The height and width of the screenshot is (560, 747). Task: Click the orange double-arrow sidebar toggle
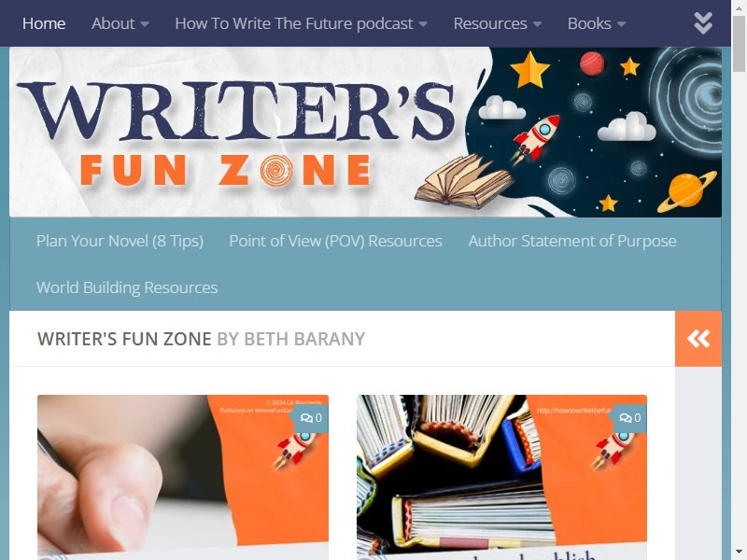point(698,339)
